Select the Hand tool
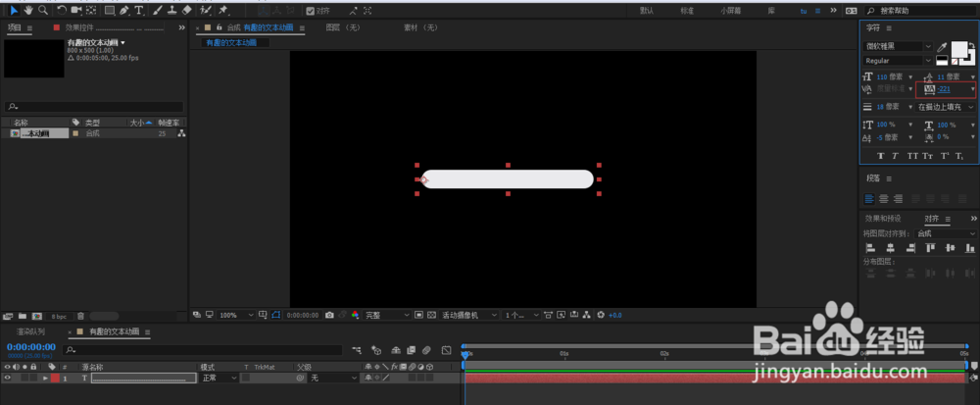This screenshot has height=405, width=980. pos(28,10)
